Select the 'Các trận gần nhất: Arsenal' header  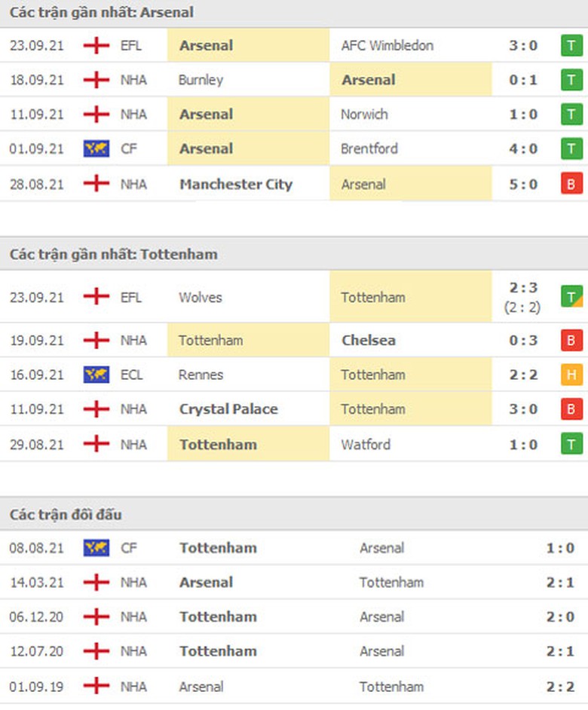pyautogui.click(x=102, y=12)
